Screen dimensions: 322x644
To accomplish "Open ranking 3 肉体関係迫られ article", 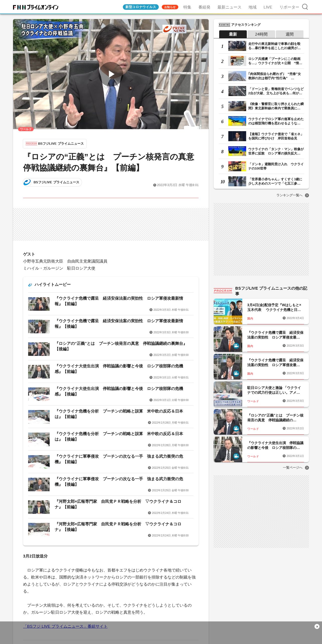I will click(261, 76).
